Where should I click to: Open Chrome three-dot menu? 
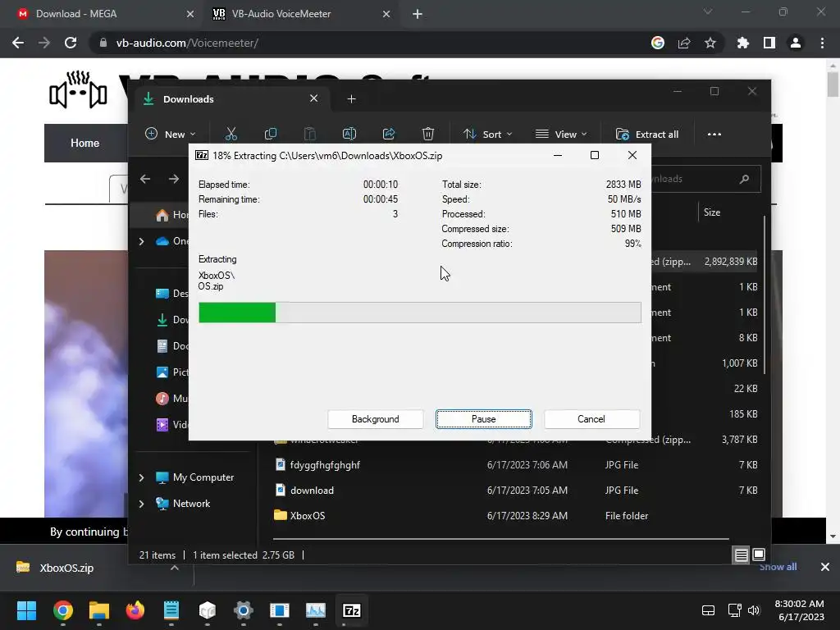[x=822, y=43]
